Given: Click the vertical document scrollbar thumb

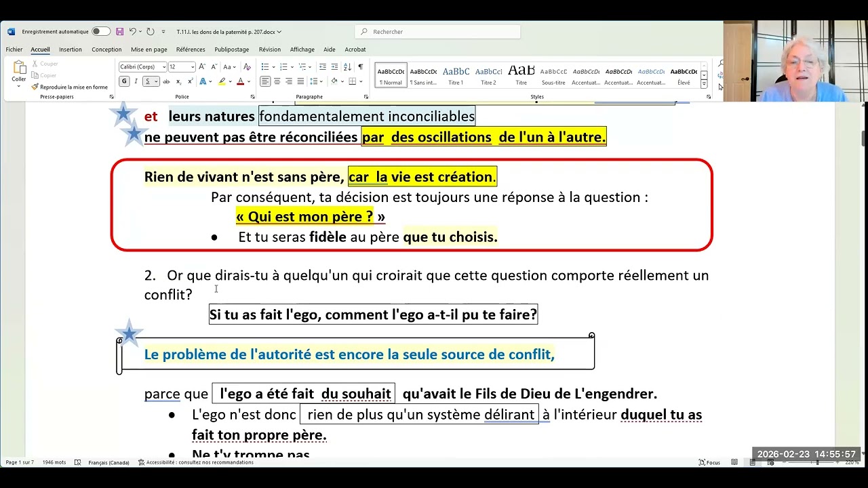Looking at the screenshot, I should pyautogui.click(x=863, y=138).
